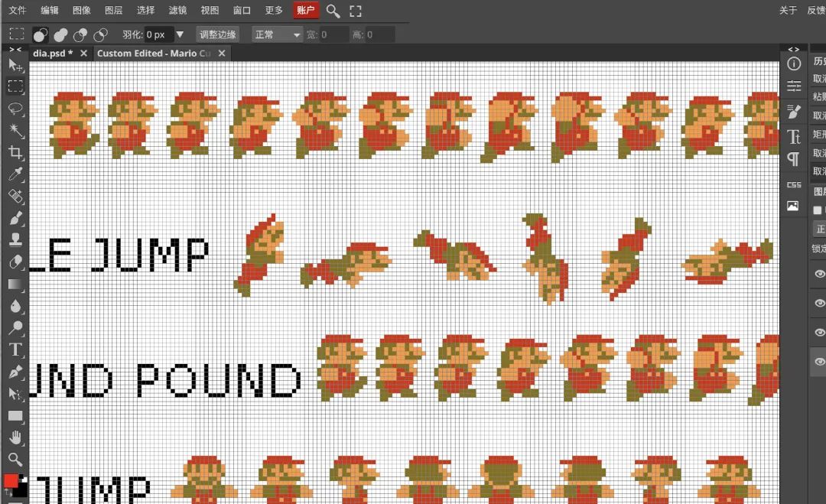Open the 羽化 feather value dropdown arrow
The height and width of the screenshot is (504, 826).
click(180, 34)
